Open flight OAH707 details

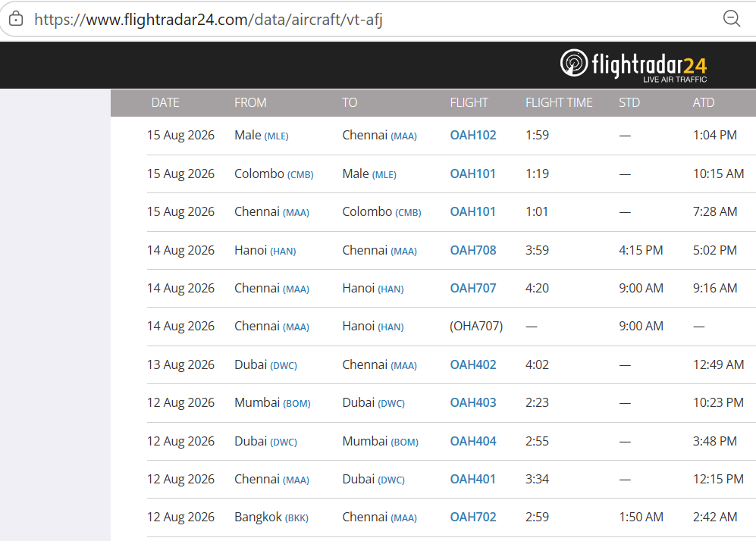pyautogui.click(x=473, y=289)
